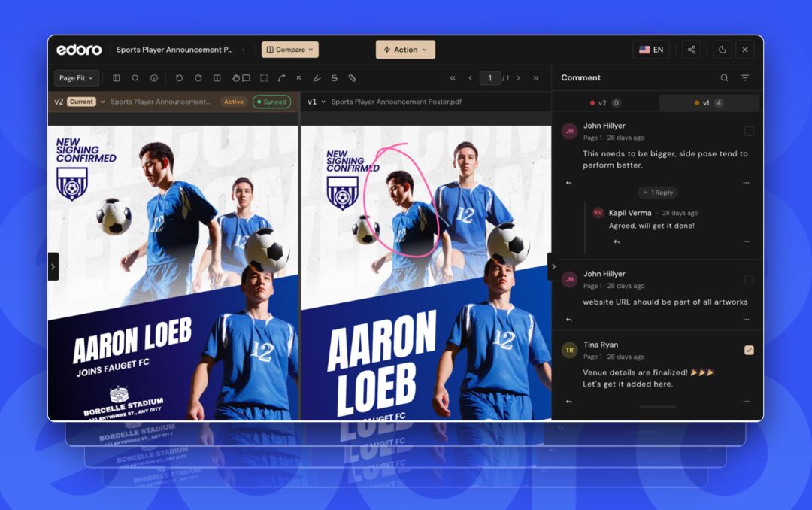Collapse the comment panel with edge arrow
Image resolution: width=812 pixels, height=510 pixels.
[x=553, y=266]
